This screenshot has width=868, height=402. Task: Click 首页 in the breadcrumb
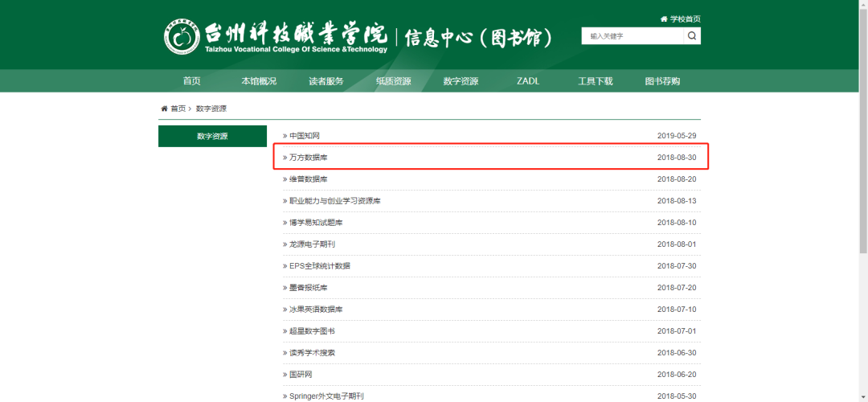[x=178, y=109]
